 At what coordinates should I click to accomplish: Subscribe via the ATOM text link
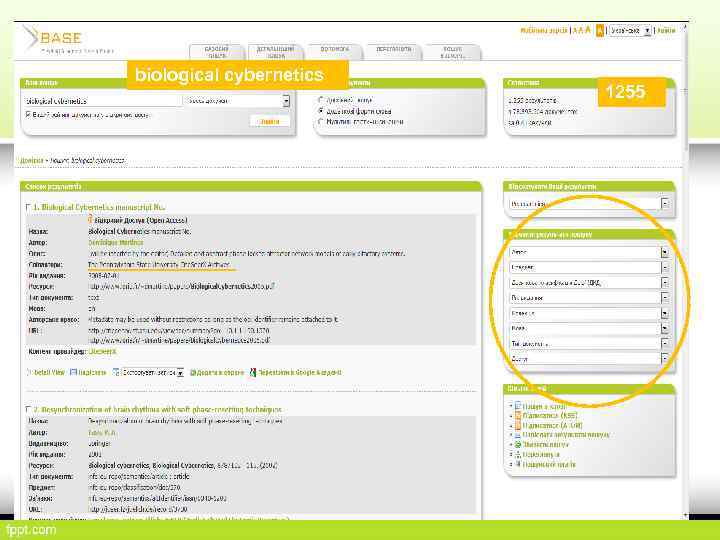click(x=552, y=425)
